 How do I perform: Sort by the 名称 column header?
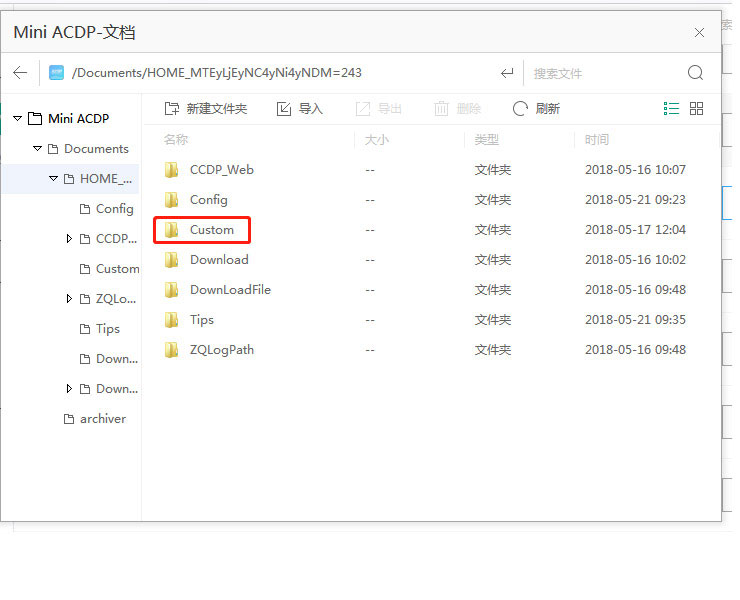point(176,140)
